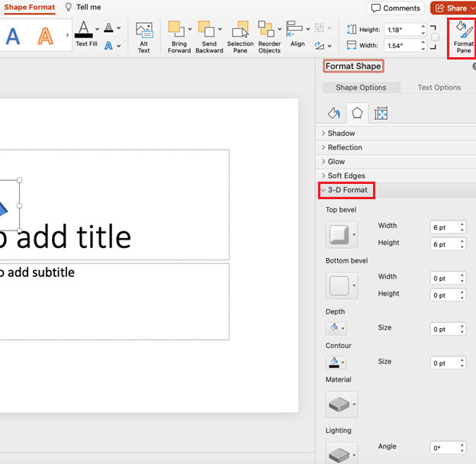Open the Shape Format ribbon tab
This screenshot has width=476, height=464.
point(30,8)
